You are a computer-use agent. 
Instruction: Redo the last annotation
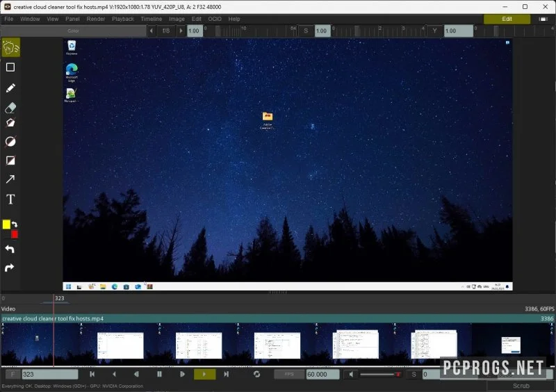pos(10,268)
